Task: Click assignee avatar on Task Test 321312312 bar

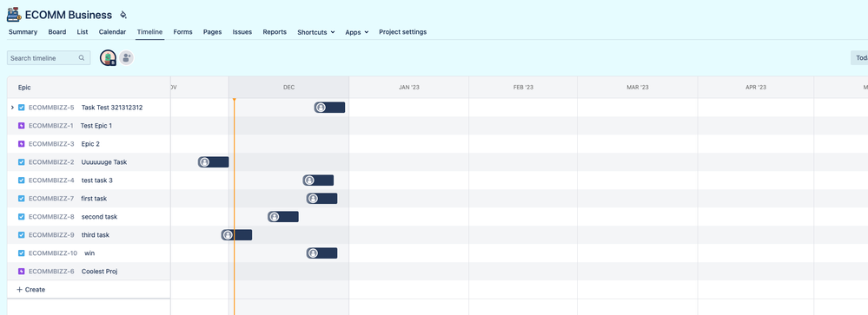Action: [x=321, y=108]
